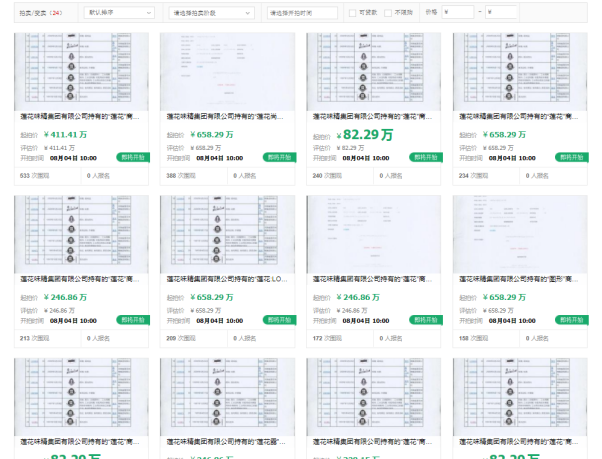This screenshot has height=459, width=602.
Task: Click 0人报名 on the 240次围观 listing
Action: pos(391,176)
